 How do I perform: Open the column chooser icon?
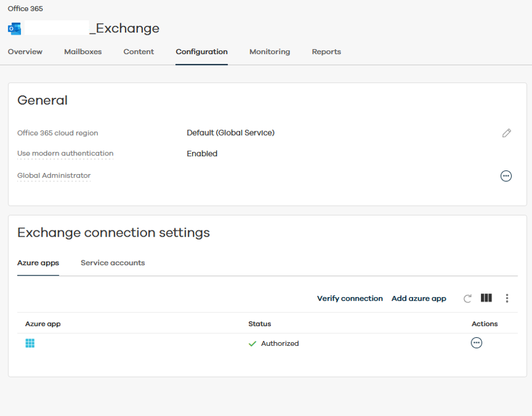(x=486, y=298)
